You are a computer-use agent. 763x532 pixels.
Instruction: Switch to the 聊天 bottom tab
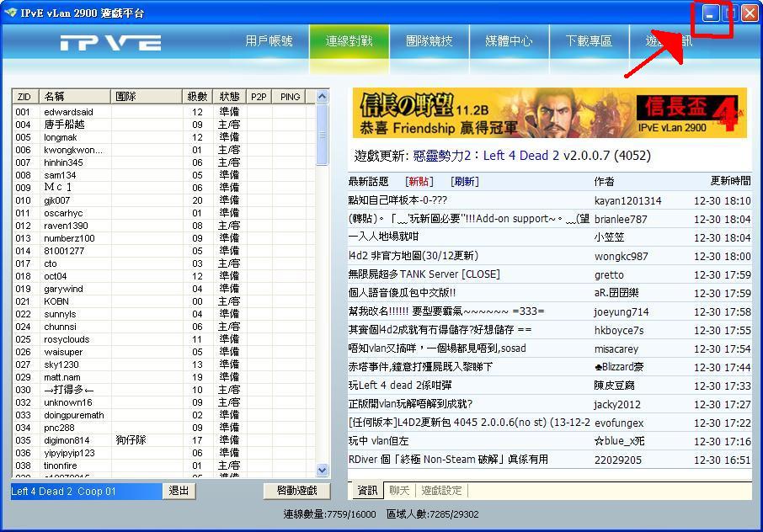pos(399,490)
